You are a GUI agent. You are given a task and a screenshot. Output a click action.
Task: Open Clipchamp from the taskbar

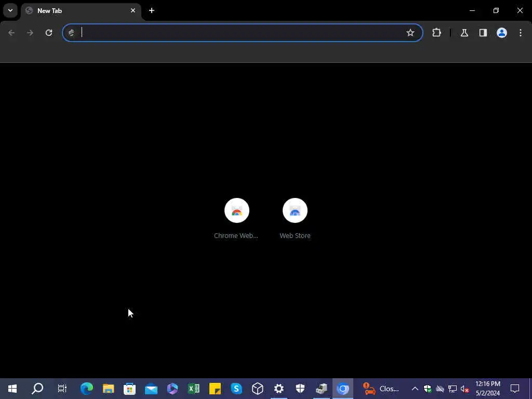pyautogui.click(x=172, y=389)
